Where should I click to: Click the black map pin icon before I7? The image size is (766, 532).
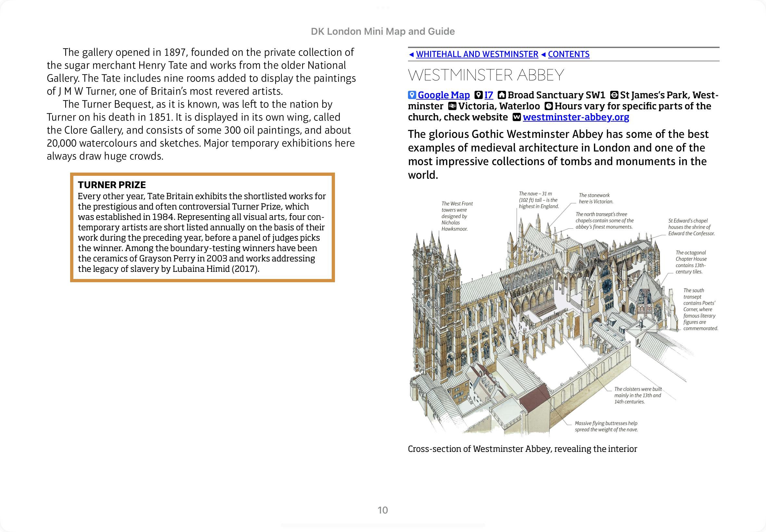(478, 95)
